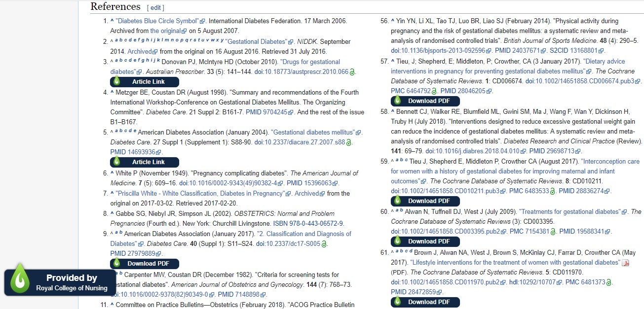Click open access lock after PMC 6483533

[x=553, y=191]
